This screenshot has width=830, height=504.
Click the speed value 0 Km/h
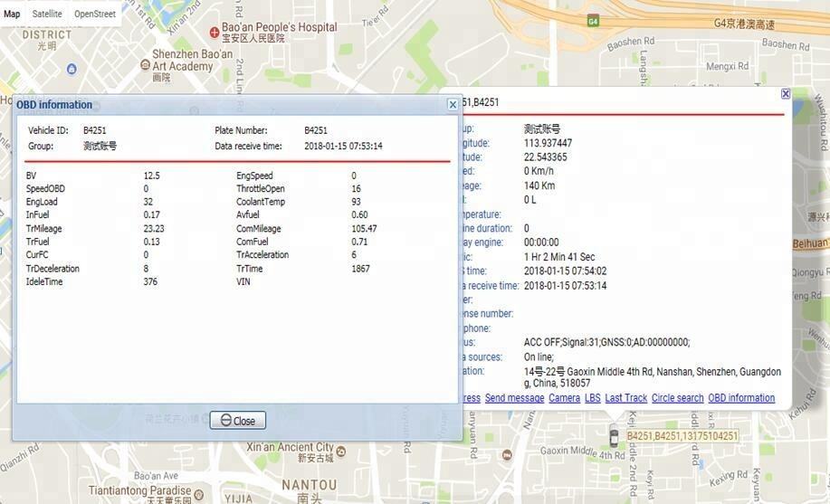tap(539, 171)
